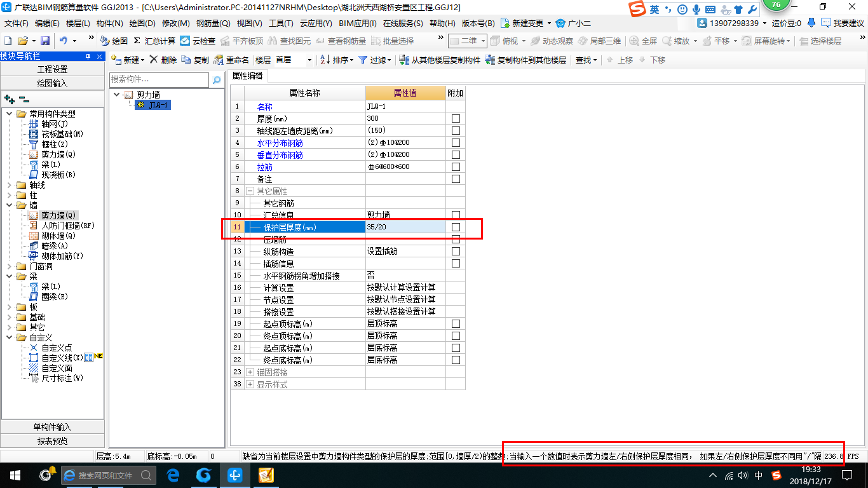
Task: Run 汇总计算 summary calculation
Action: click(154, 41)
